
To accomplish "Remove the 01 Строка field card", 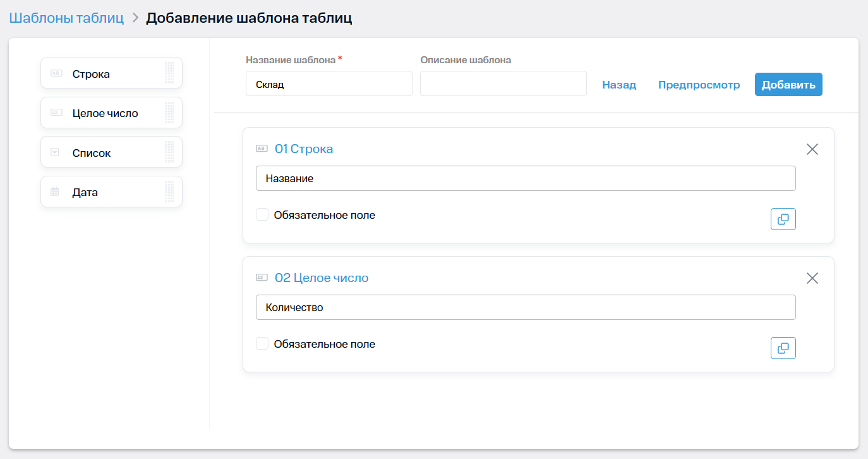I will (812, 149).
